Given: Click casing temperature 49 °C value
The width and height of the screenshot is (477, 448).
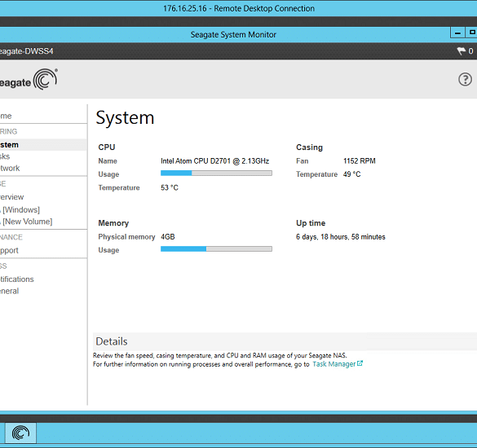Looking at the screenshot, I should [x=352, y=174].
